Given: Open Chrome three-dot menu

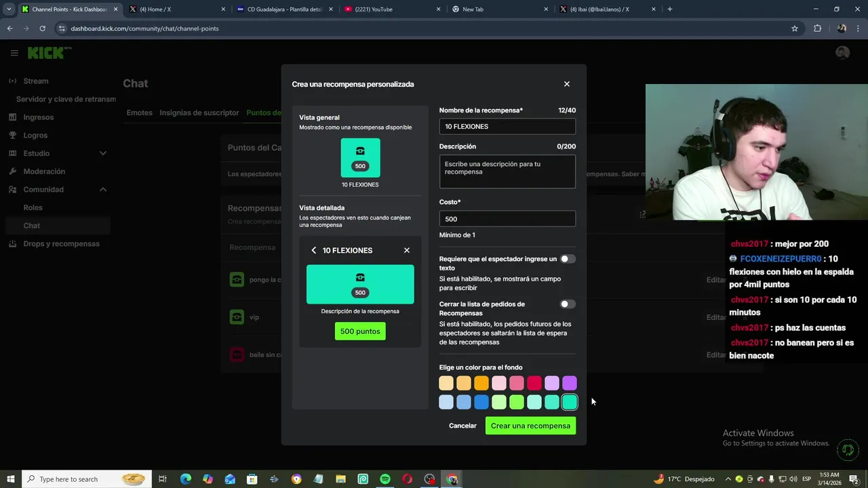Looking at the screenshot, I should point(859,28).
